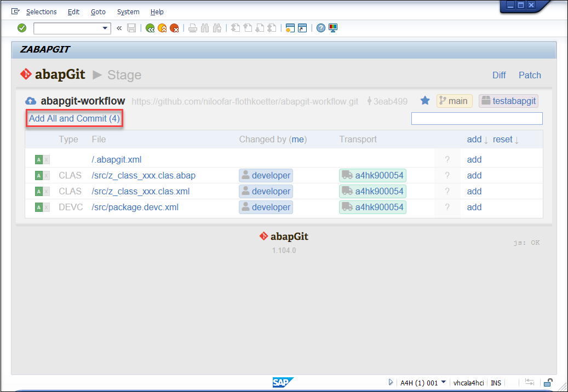
Task: Click add for z_class_xxx.clas.xml row
Action: (474, 192)
